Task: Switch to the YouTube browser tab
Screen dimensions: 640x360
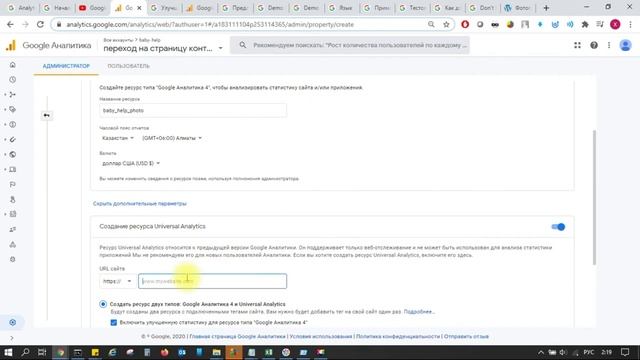Action: 93,8
